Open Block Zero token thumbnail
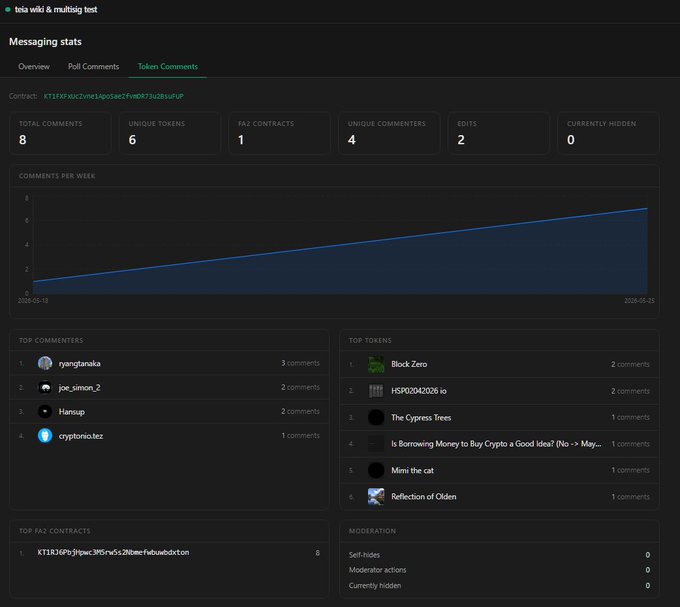The height and width of the screenshot is (607, 680). (376, 365)
